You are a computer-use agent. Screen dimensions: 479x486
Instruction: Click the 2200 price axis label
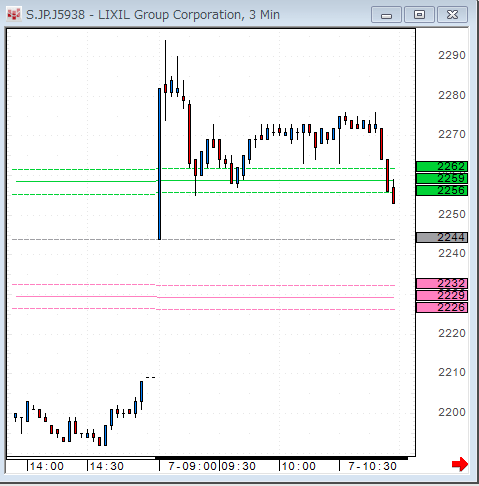[x=452, y=412]
